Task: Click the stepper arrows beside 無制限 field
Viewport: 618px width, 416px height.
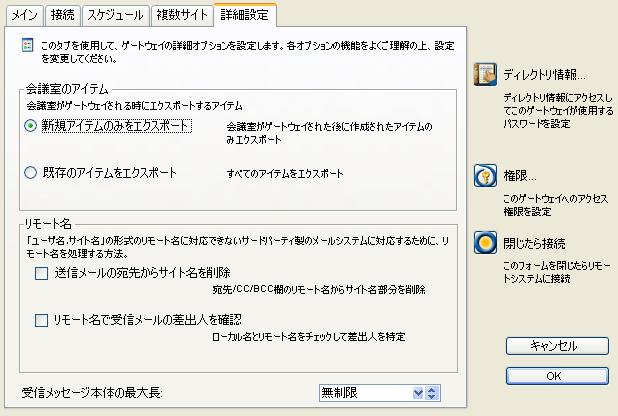Action: [432, 393]
